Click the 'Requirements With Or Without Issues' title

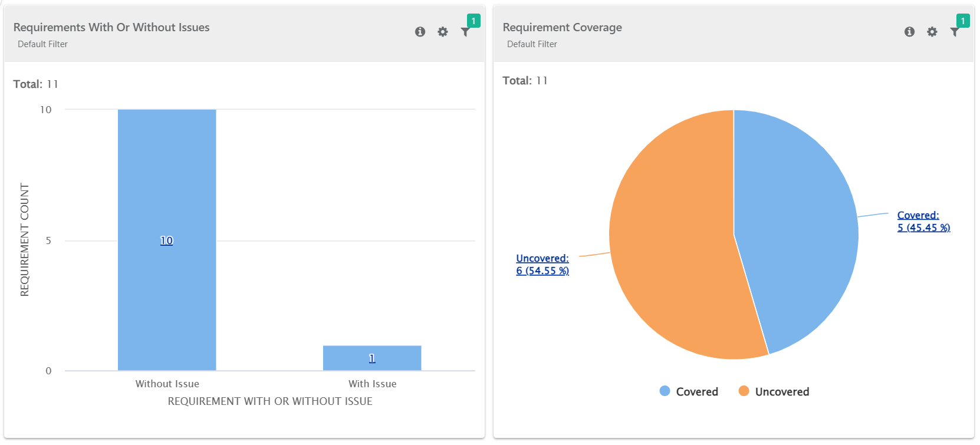(111, 28)
